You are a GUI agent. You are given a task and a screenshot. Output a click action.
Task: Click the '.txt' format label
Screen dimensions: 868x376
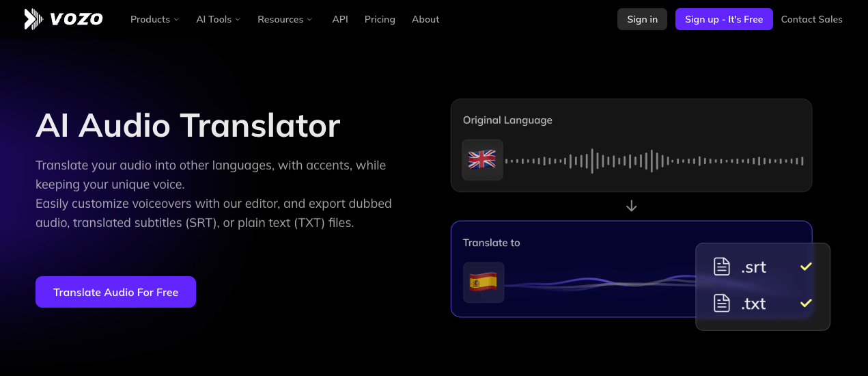(753, 304)
